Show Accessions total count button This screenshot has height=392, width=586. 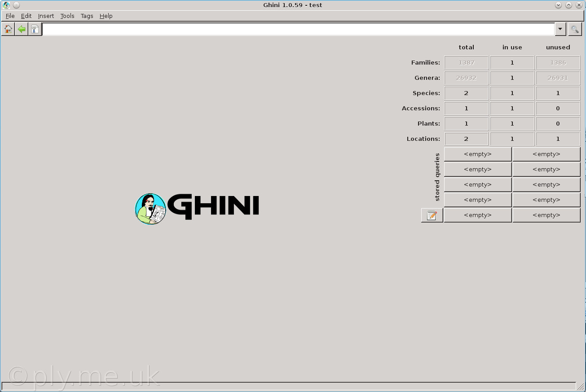(x=466, y=109)
